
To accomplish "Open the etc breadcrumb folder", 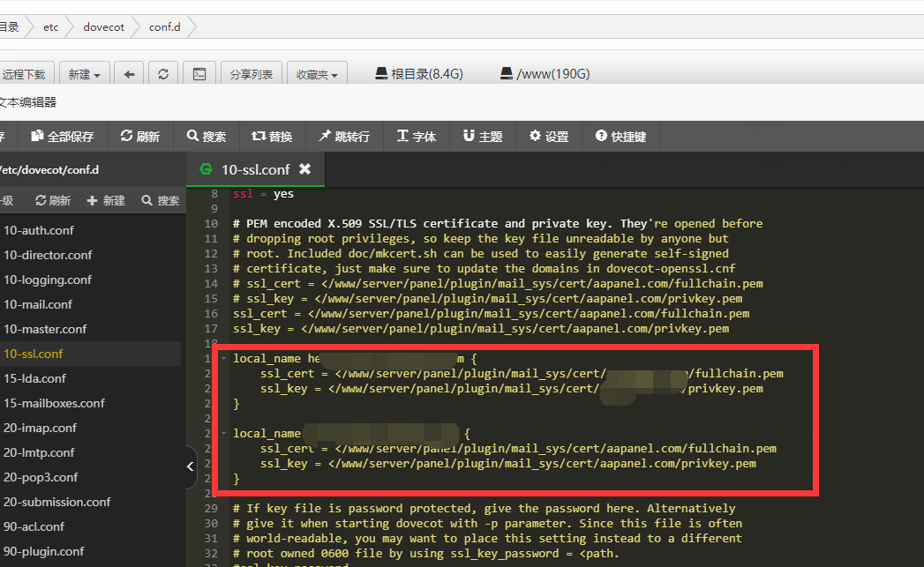I will [50, 27].
